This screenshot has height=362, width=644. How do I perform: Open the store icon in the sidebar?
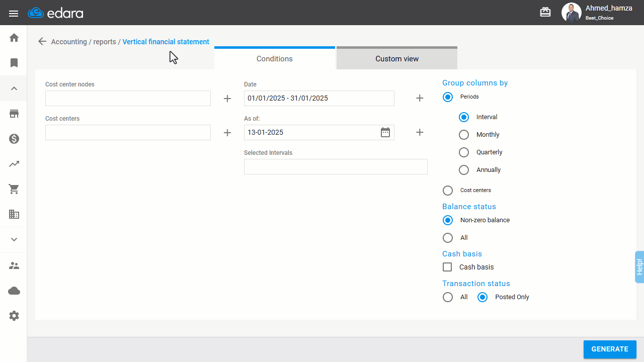pyautogui.click(x=14, y=114)
